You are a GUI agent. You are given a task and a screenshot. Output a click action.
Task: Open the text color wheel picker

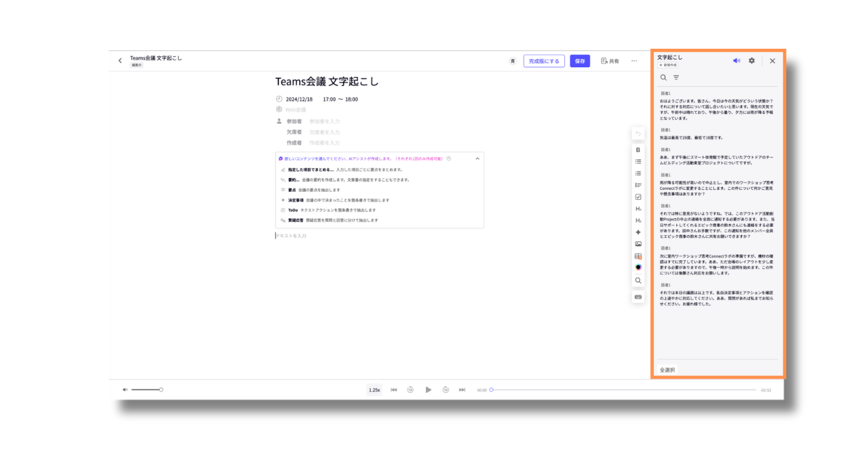pos(637,268)
